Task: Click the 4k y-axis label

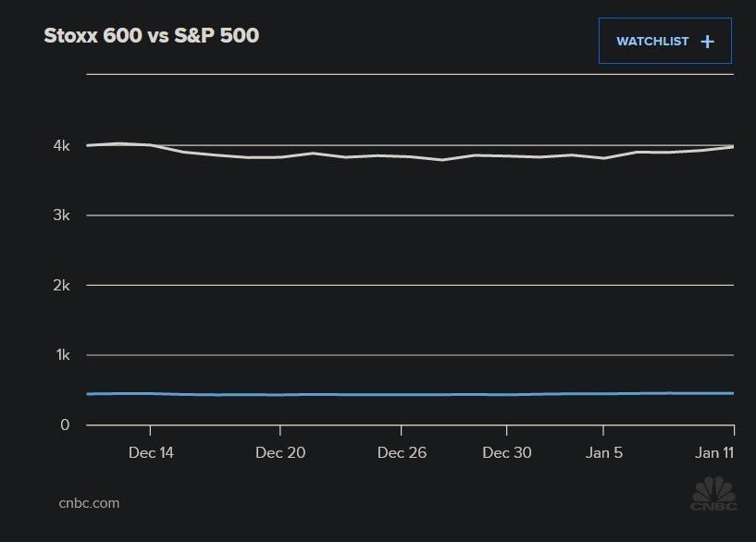Action: coord(62,145)
